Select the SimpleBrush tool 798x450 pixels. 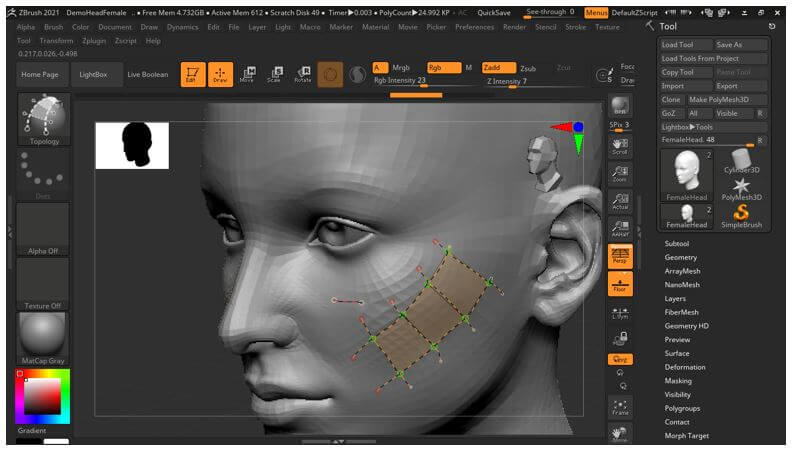742,216
